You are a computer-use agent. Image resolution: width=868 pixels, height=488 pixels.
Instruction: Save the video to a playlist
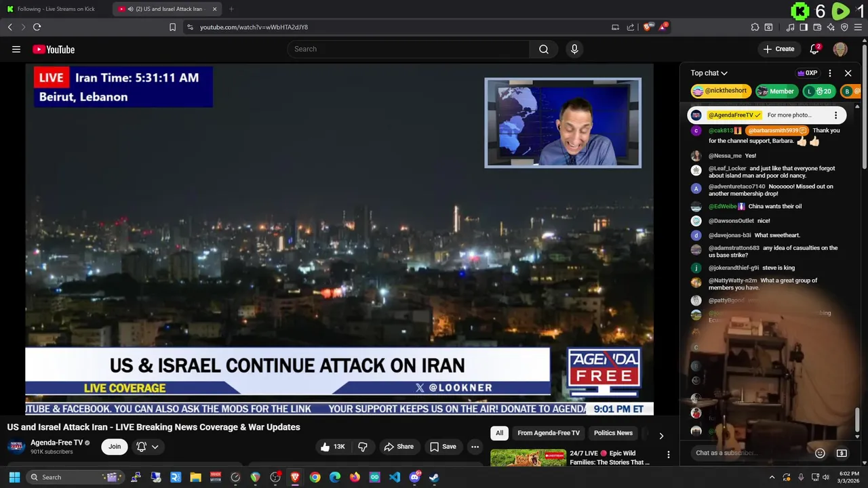(443, 447)
